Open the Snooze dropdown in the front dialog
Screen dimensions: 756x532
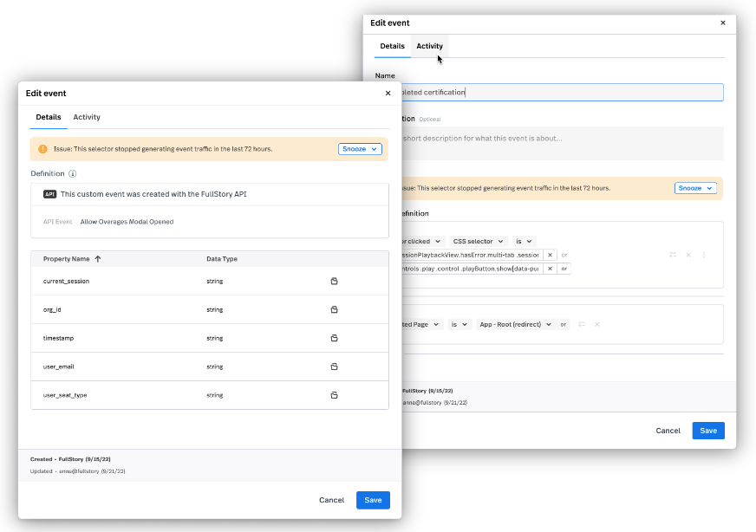pyautogui.click(x=360, y=149)
